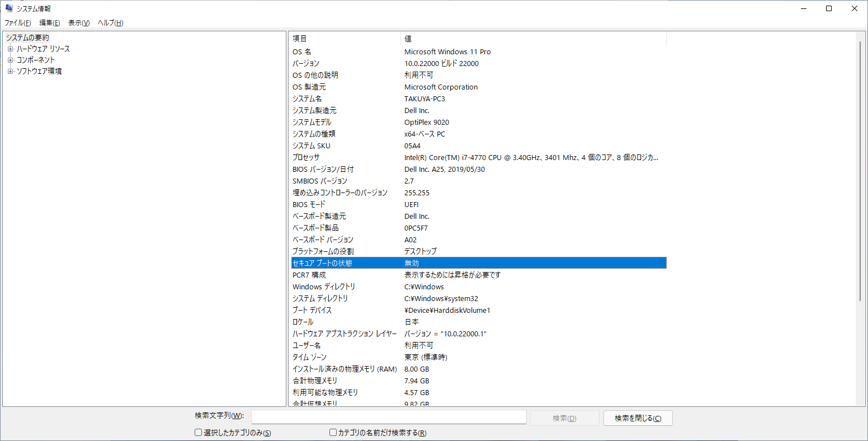Focus the 検索文字列 input field

[x=389, y=417]
